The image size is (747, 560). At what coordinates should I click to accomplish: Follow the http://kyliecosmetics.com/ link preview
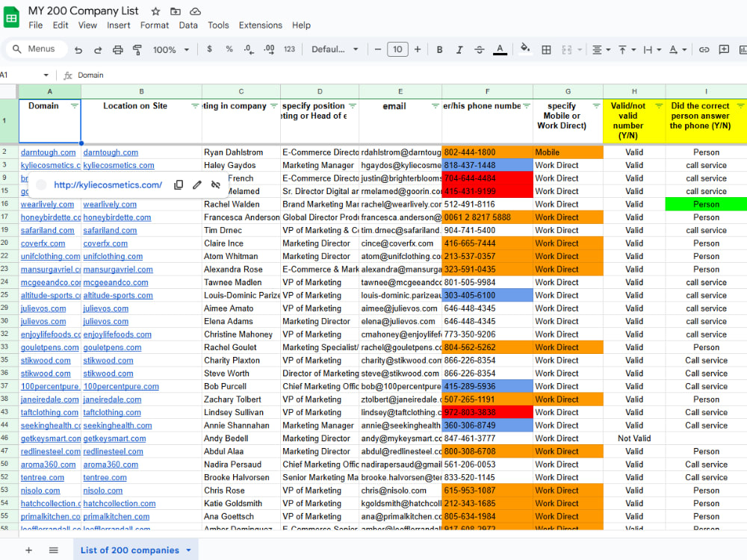pyautogui.click(x=108, y=184)
